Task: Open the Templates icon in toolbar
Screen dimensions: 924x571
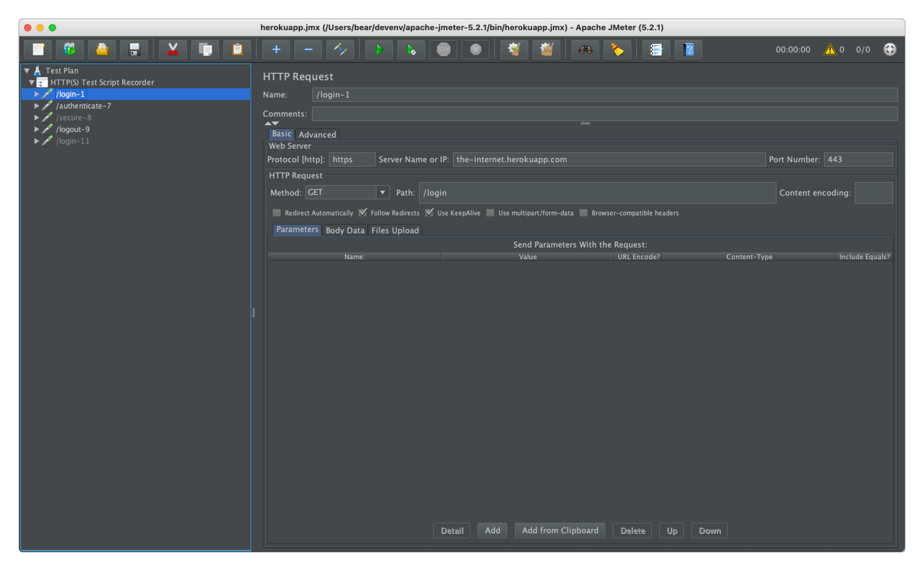Action: [70, 49]
